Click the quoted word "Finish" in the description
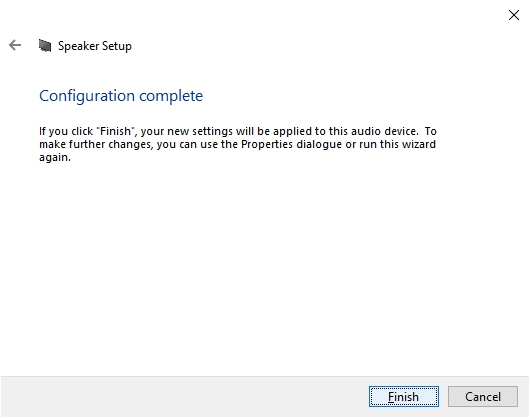This screenshot has height=418, width=530. (x=116, y=131)
